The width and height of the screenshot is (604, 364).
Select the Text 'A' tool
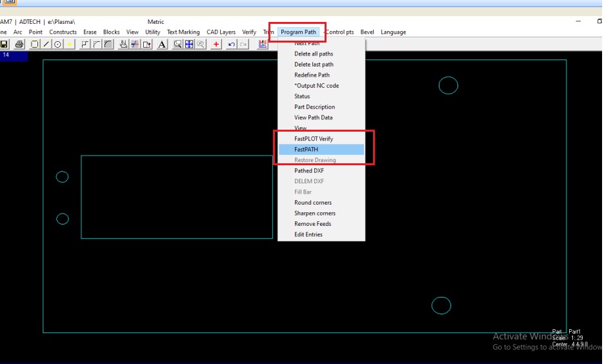[162, 45]
